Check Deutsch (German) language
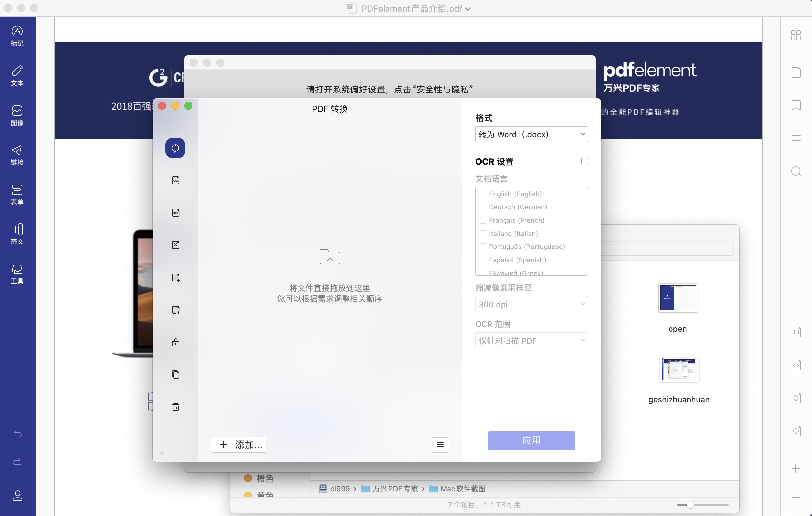Screen dimensions: 812x516 483,207
